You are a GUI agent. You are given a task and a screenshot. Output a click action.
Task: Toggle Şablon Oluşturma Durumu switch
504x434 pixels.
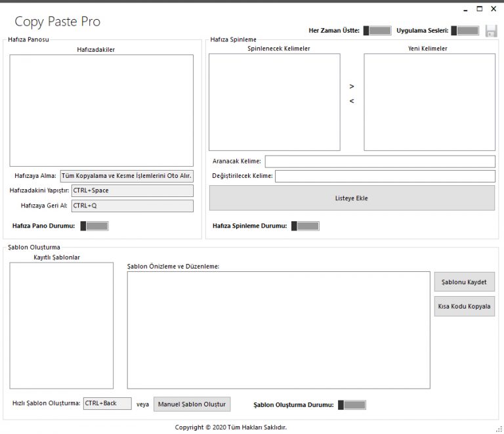tap(352, 405)
